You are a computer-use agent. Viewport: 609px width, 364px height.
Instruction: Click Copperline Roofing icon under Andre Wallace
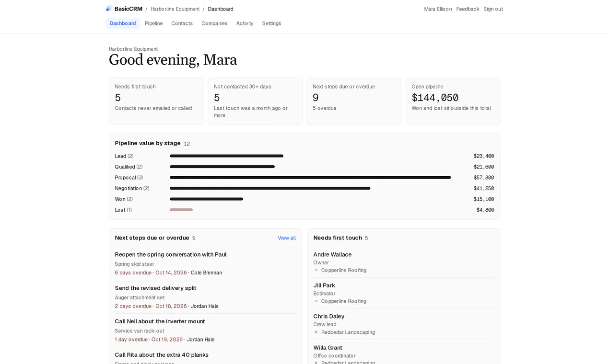pos(316,271)
